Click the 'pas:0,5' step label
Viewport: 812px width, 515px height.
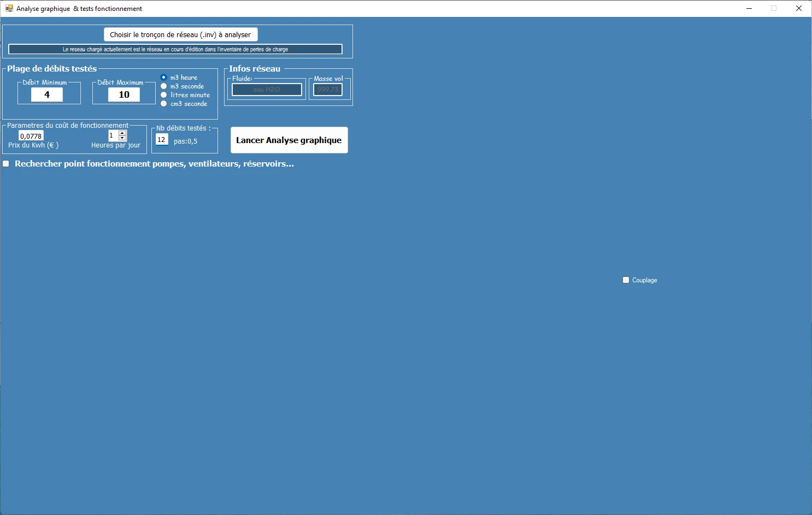coord(186,141)
